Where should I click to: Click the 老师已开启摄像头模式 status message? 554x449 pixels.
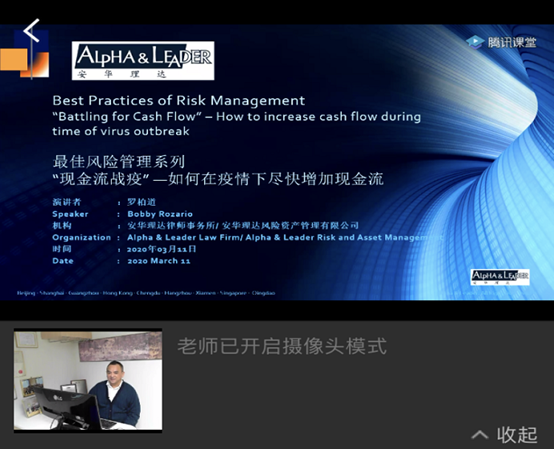pyautogui.click(x=282, y=346)
